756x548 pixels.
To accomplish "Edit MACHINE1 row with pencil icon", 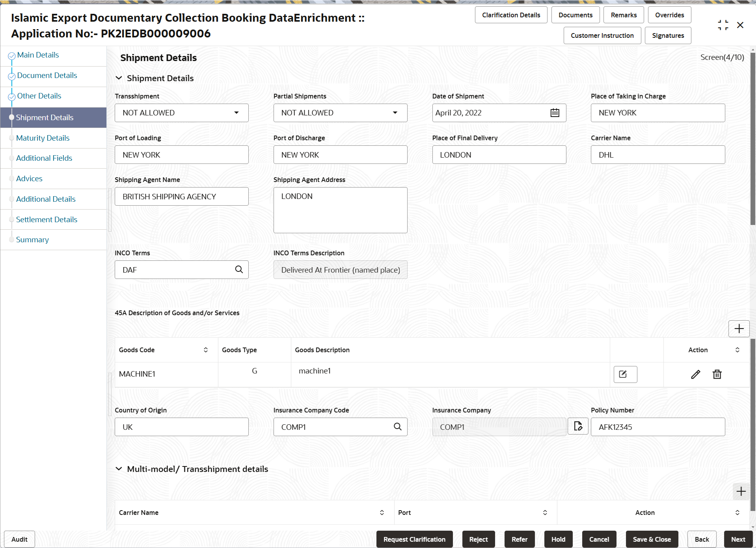I will pyautogui.click(x=696, y=374).
